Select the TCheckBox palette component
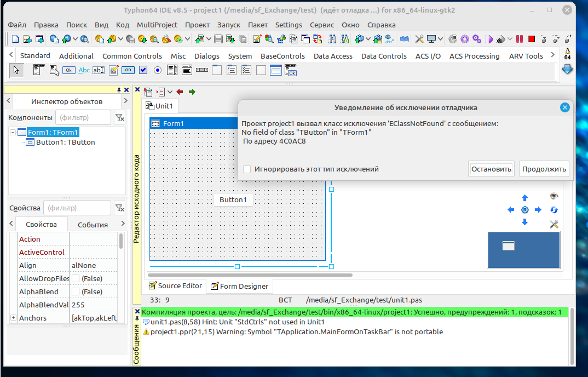 pyautogui.click(x=143, y=70)
